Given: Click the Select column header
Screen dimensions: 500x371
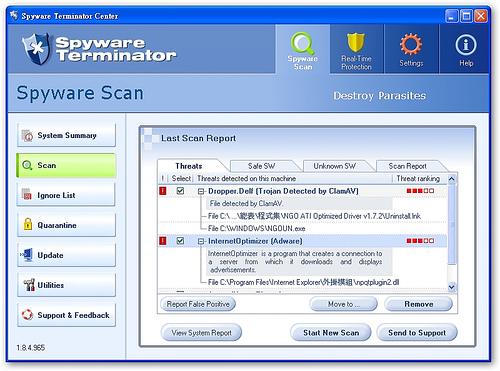Looking at the screenshot, I should coord(181,179).
